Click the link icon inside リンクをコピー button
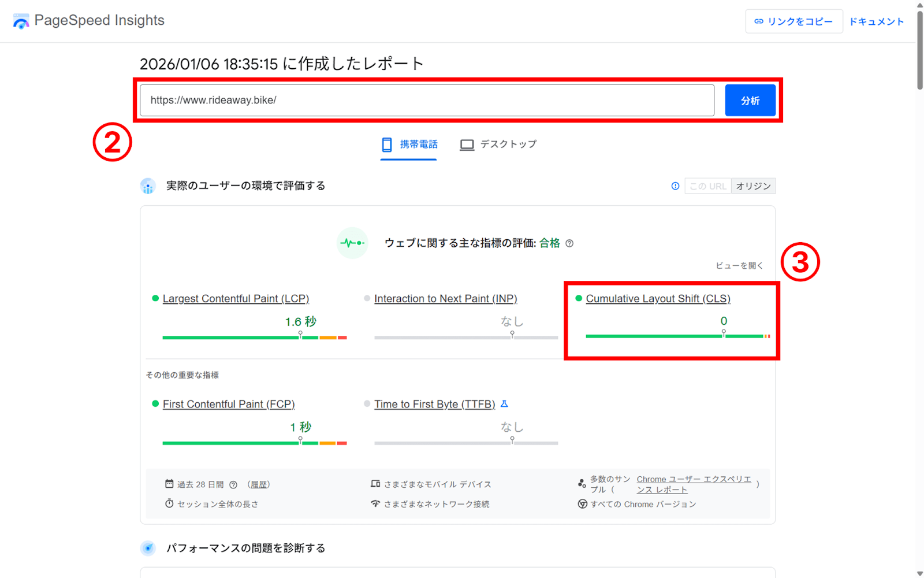This screenshot has height=578, width=924. pyautogui.click(x=758, y=21)
